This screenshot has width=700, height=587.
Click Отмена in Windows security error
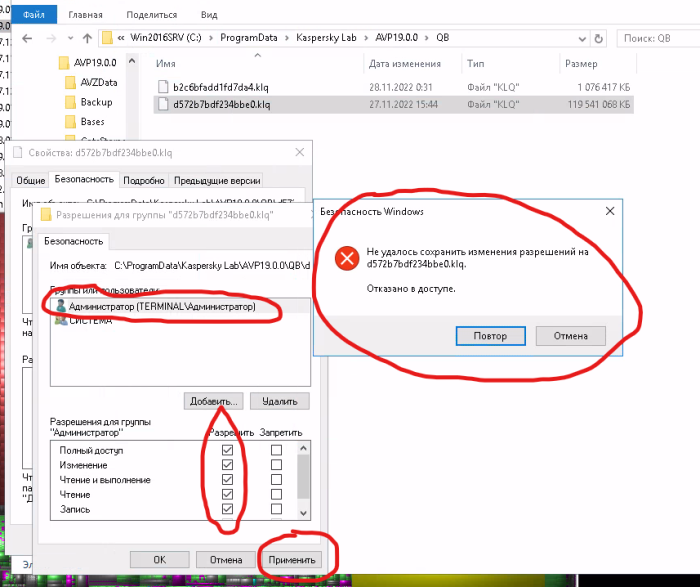(571, 336)
